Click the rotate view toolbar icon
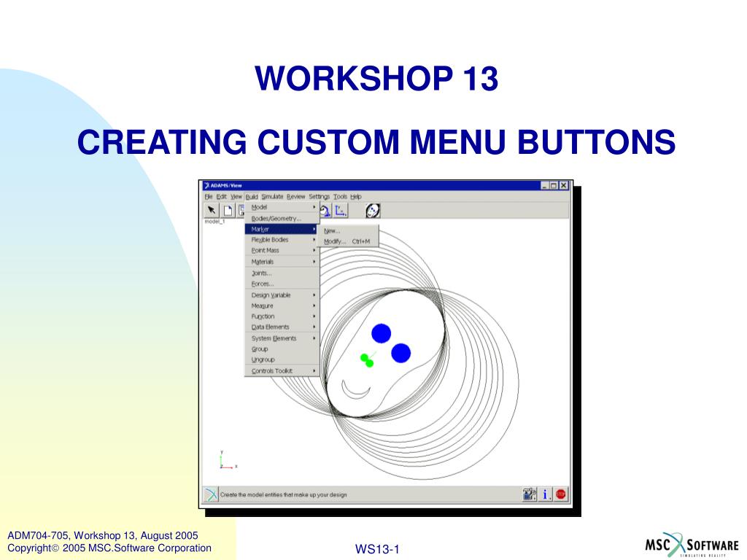 [325, 211]
